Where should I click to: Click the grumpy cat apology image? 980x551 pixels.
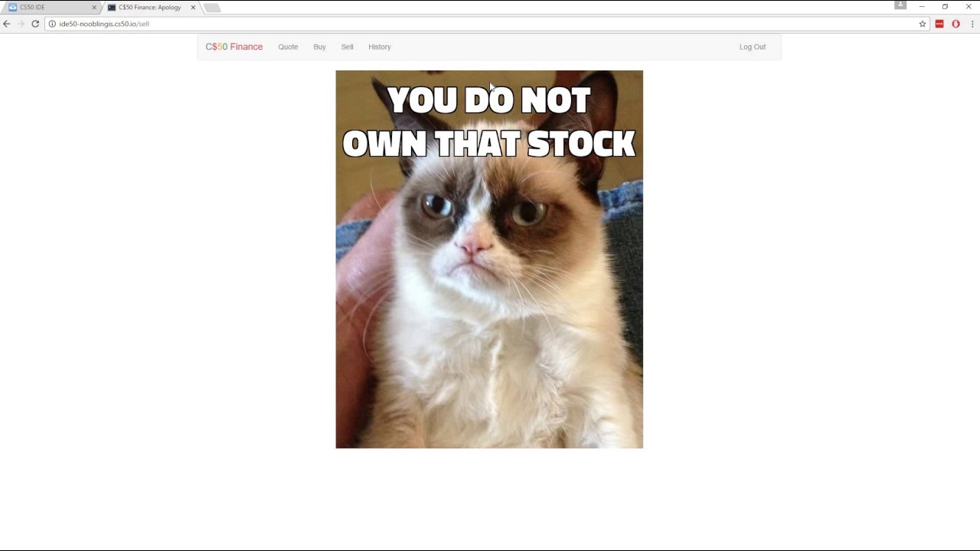tap(489, 259)
